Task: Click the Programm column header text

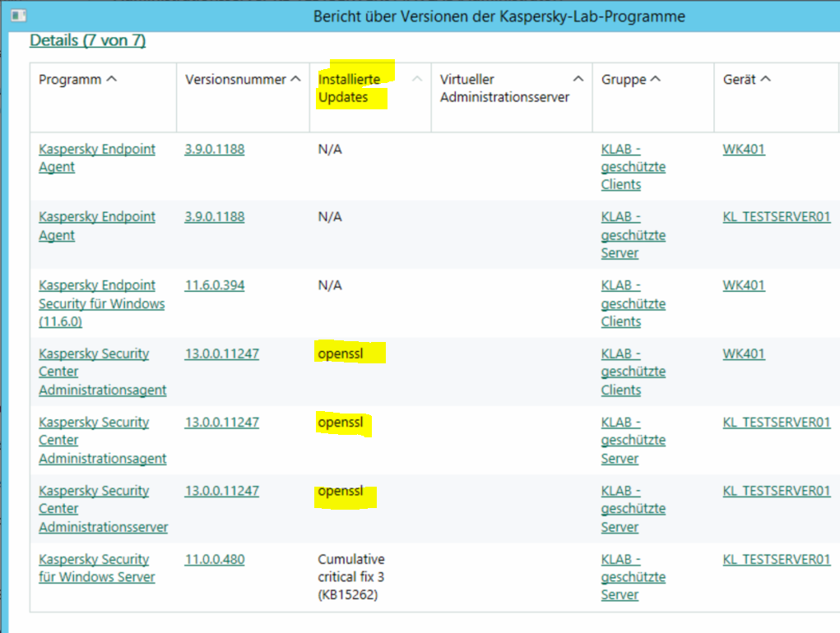Action: pyautogui.click(x=70, y=79)
